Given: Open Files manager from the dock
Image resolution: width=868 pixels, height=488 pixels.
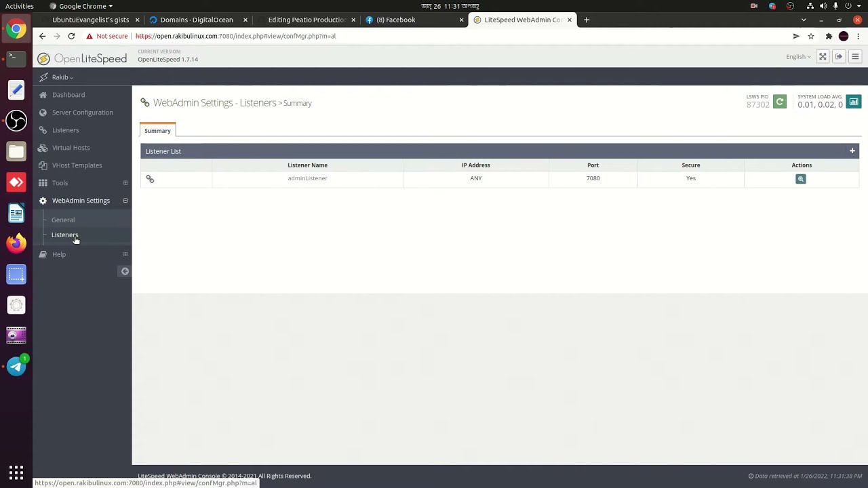Looking at the screenshot, I should point(16,151).
